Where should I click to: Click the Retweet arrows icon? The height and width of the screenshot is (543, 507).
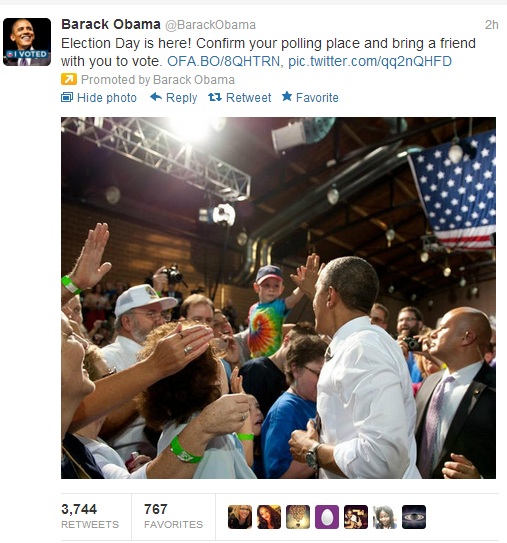point(215,97)
